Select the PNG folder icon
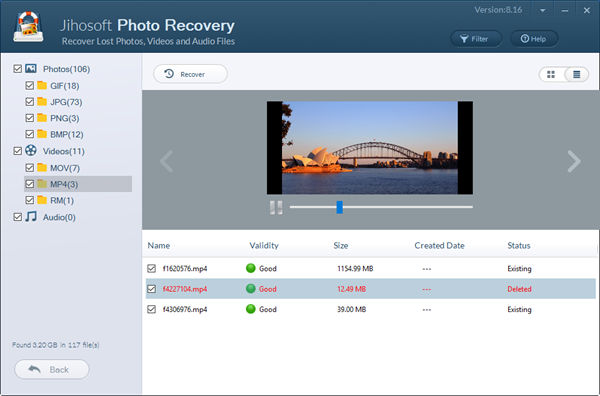This screenshot has width=600, height=396. pos(42,117)
